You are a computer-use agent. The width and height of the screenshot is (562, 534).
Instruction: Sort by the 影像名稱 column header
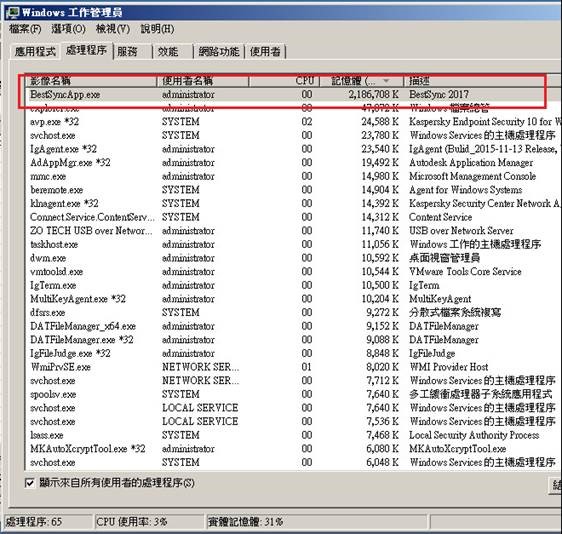point(91,81)
